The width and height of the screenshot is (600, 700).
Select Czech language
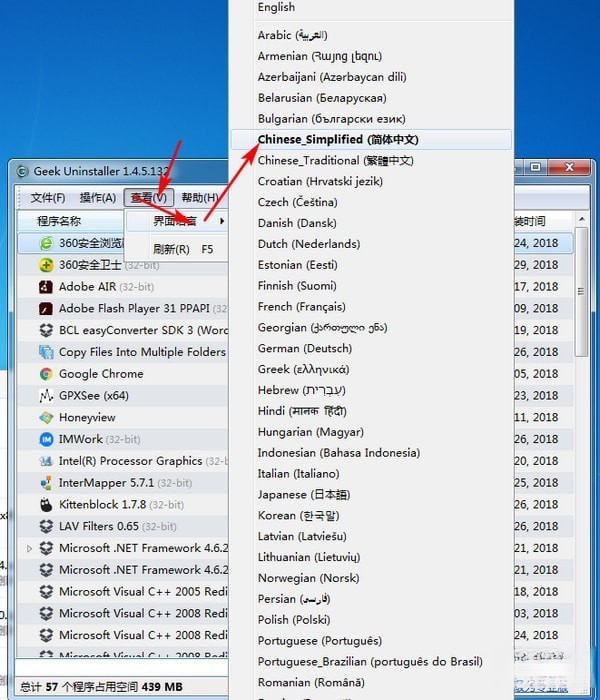371,202
